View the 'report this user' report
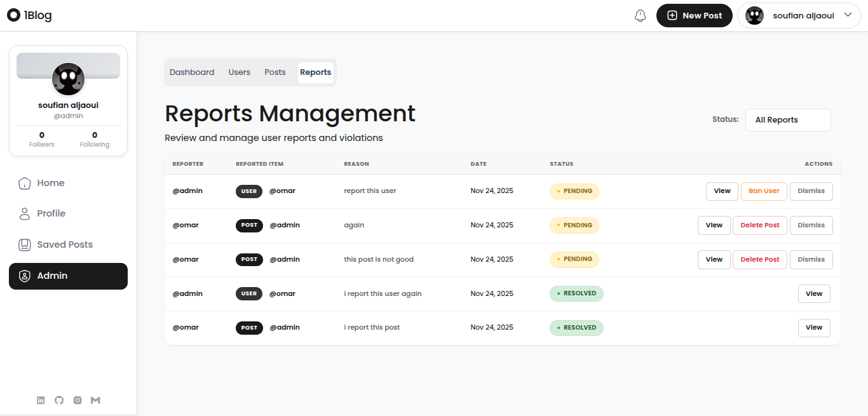The height and width of the screenshot is (416, 868). click(x=722, y=191)
